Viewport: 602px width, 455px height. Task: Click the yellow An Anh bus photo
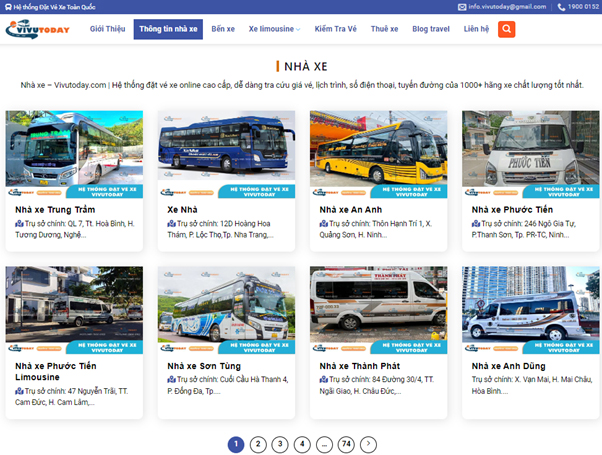(x=379, y=154)
